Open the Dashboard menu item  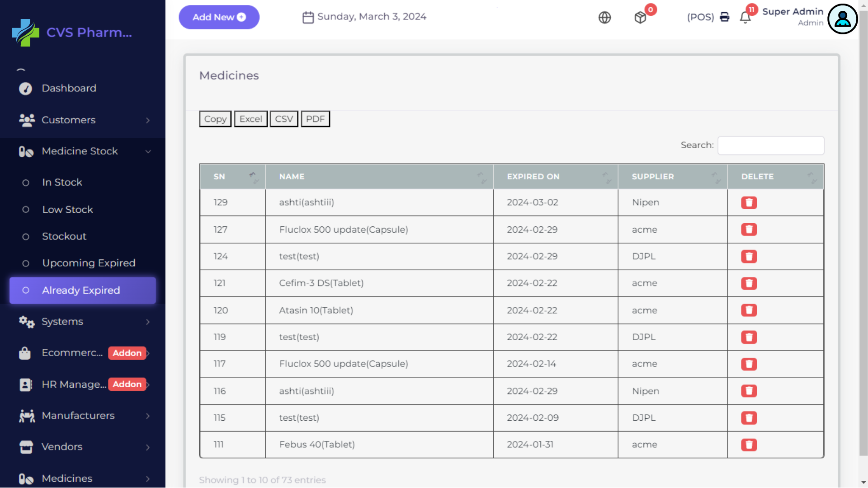pyautogui.click(x=69, y=88)
